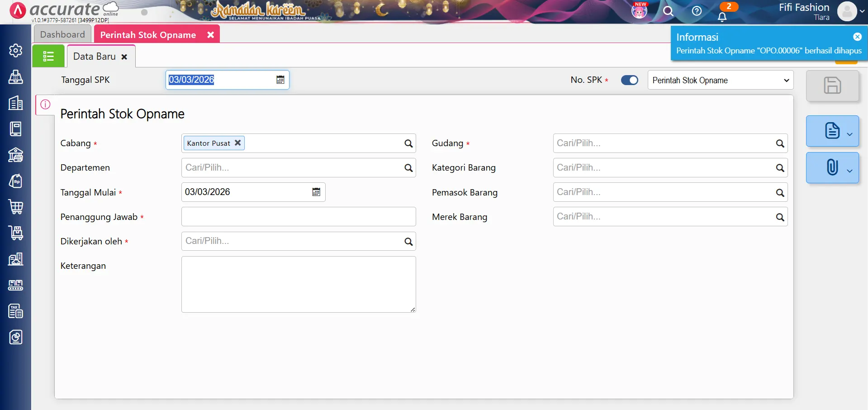Click the Penanggung Jawab text field
The height and width of the screenshot is (410, 868).
(298, 217)
